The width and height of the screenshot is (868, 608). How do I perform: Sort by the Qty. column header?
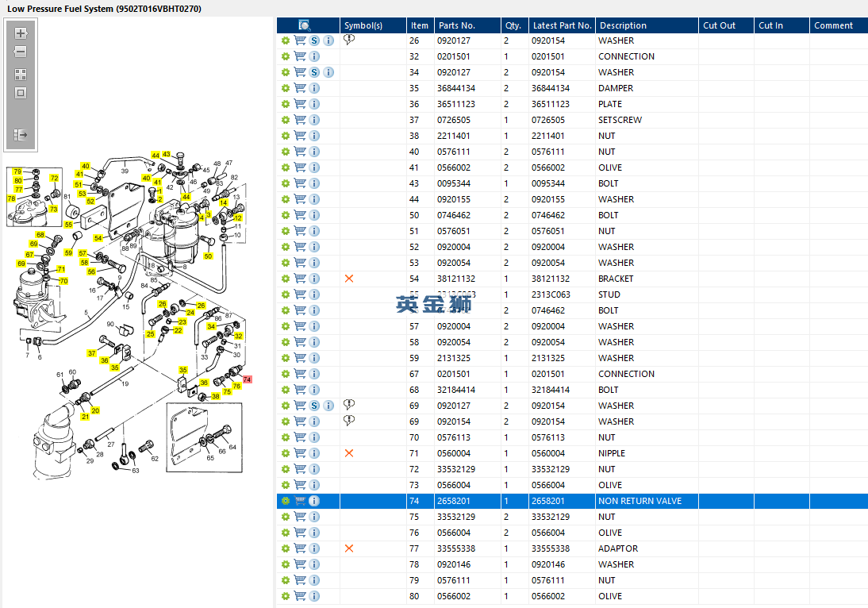click(x=514, y=25)
